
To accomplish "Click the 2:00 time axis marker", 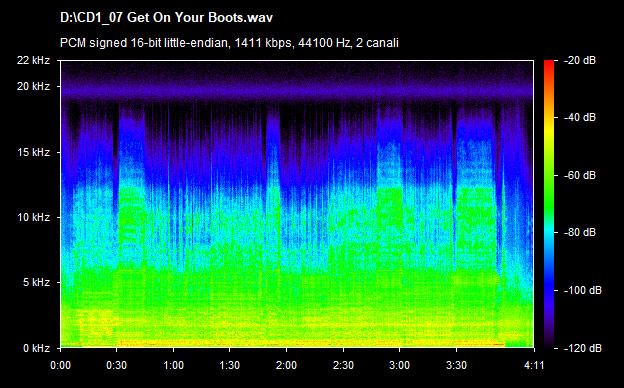I will [x=287, y=365].
